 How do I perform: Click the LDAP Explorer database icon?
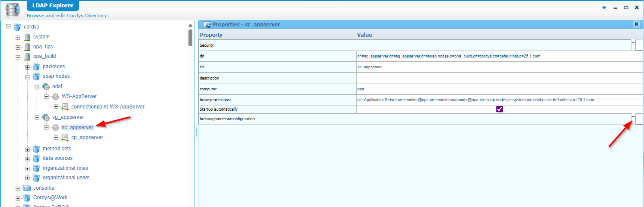point(12,9)
